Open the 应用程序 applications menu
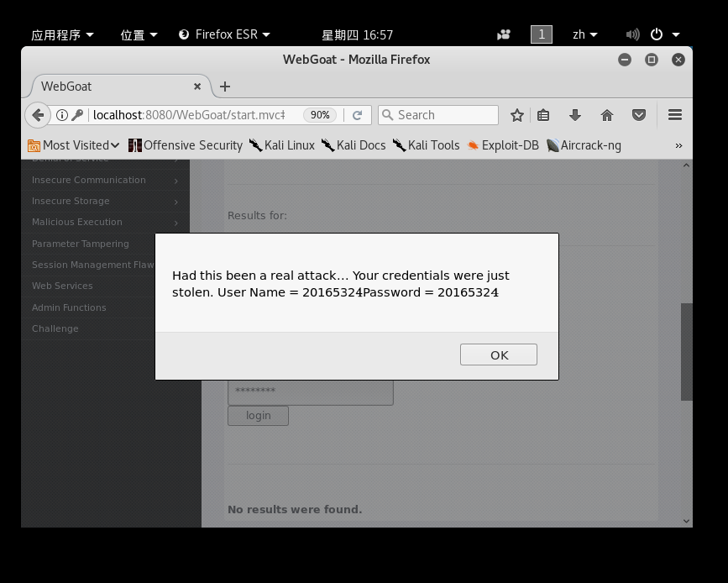Image resolution: width=728 pixels, height=583 pixels. [62, 34]
